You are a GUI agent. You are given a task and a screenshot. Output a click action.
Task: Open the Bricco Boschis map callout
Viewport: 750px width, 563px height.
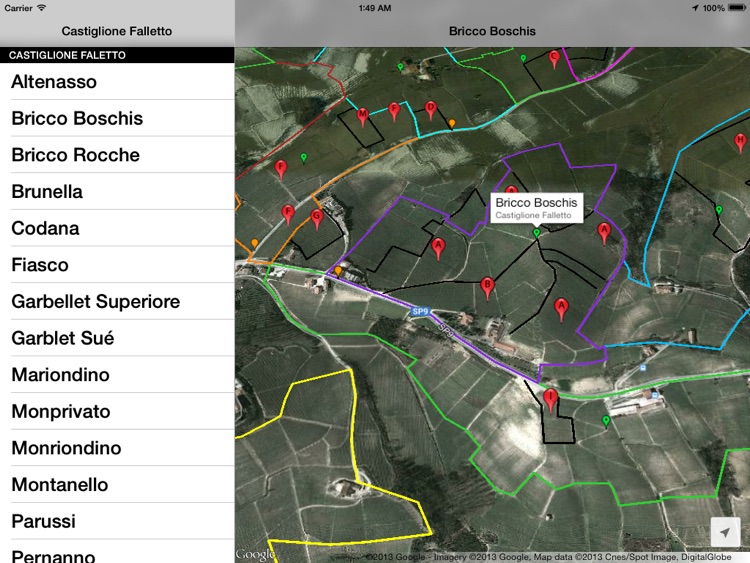(x=537, y=208)
